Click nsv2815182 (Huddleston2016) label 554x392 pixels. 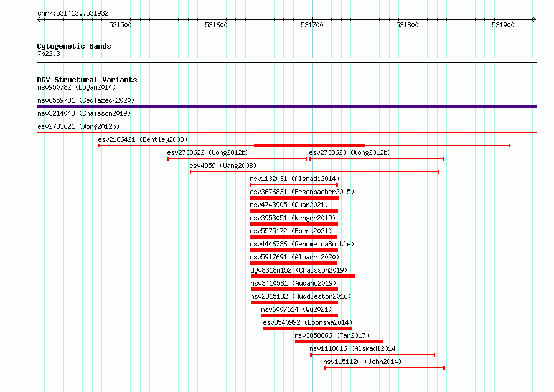pyautogui.click(x=301, y=296)
